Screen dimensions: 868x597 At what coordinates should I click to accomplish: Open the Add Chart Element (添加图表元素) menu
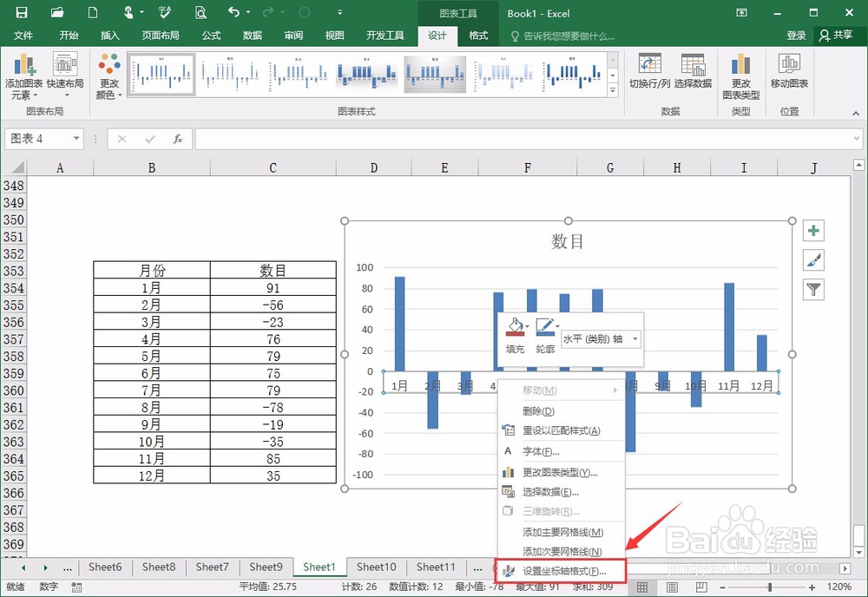click(x=23, y=76)
